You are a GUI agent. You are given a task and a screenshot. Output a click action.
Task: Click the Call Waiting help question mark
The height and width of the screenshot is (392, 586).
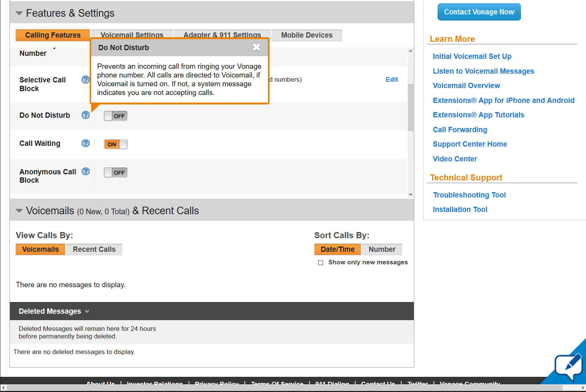(86, 143)
